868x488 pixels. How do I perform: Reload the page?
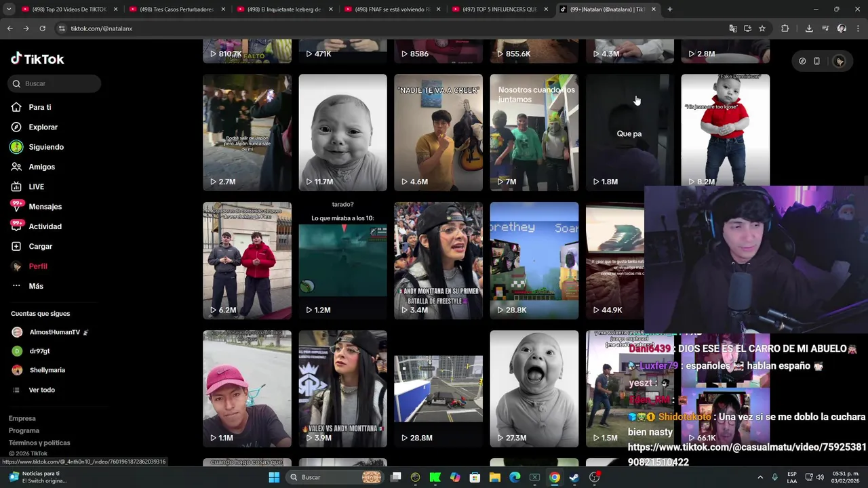click(42, 28)
